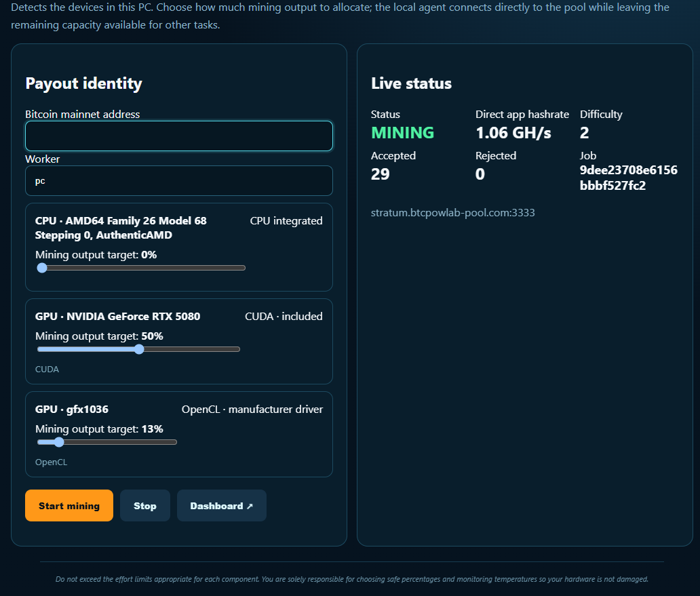Adjust the CPU mining output target slider
This screenshot has width=700, height=596.
click(141, 268)
